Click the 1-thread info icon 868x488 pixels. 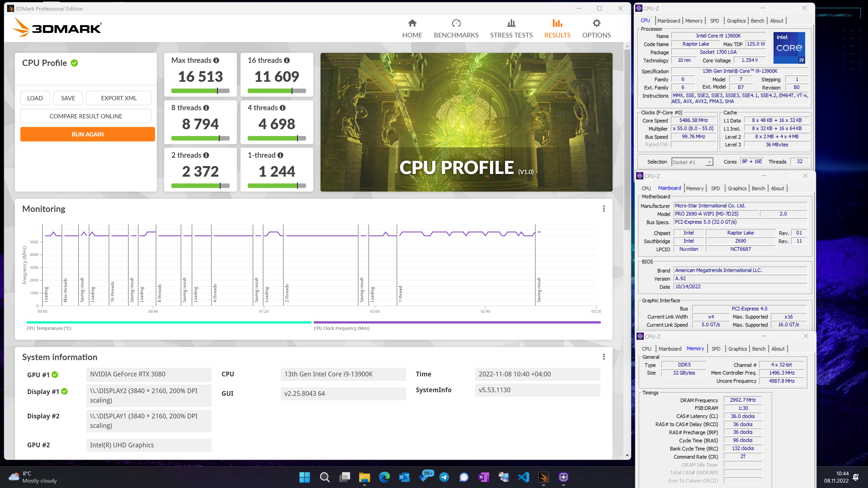280,155
